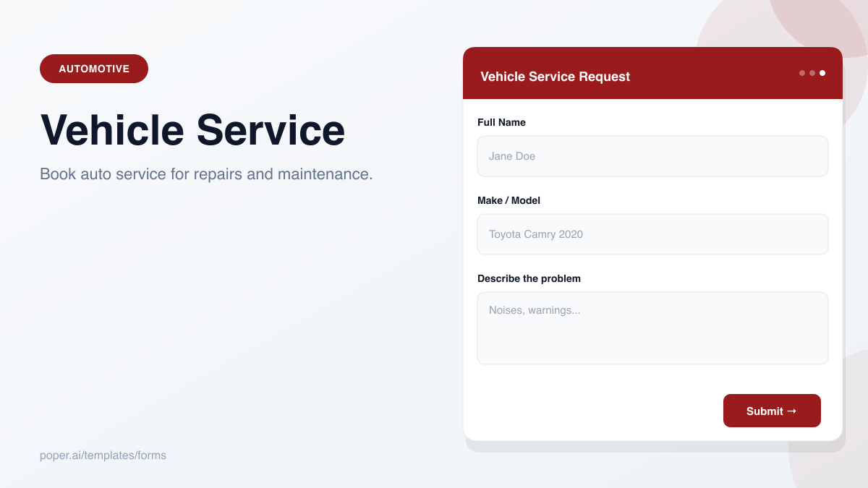This screenshot has width=868, height=488.
Task: Click the problem description textarea
Action: (x=652, y=328)
